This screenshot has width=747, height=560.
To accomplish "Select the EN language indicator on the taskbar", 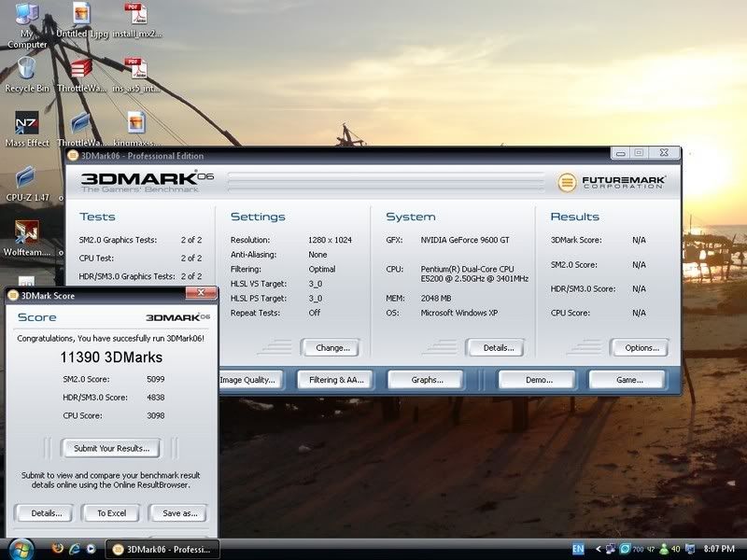I will 580,548.
